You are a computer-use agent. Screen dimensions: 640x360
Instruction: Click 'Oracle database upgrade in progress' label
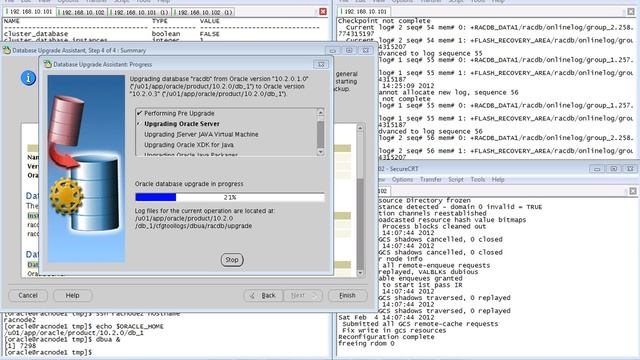tap(189, 184)
